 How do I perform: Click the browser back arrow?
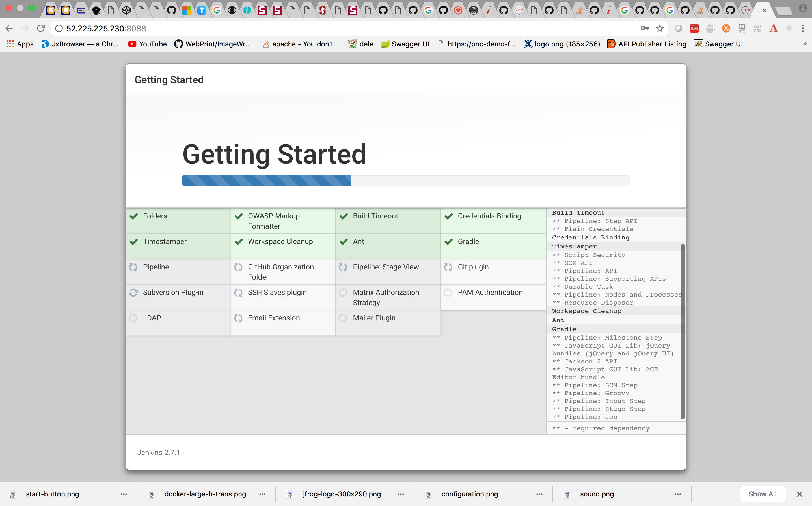pyautogui.click(x=9, y=29)
